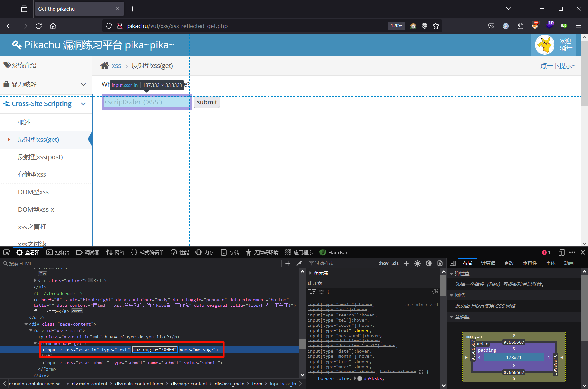Collapse the 网格 grid section
This screenshot has height=389, width=588.
452,295
